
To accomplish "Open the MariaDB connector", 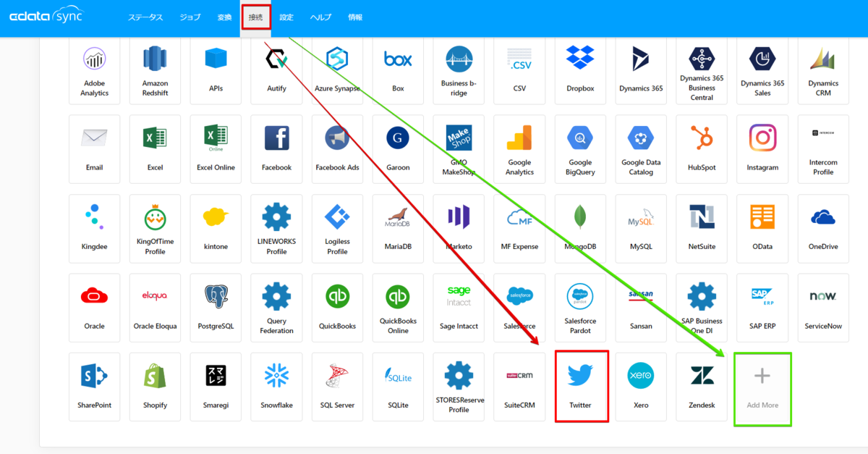I will click(x=399, y=228).
